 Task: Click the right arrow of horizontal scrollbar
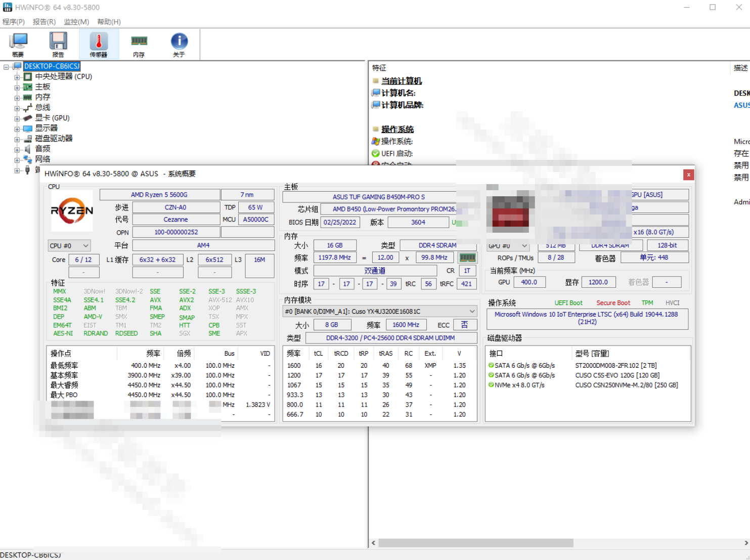746,543
